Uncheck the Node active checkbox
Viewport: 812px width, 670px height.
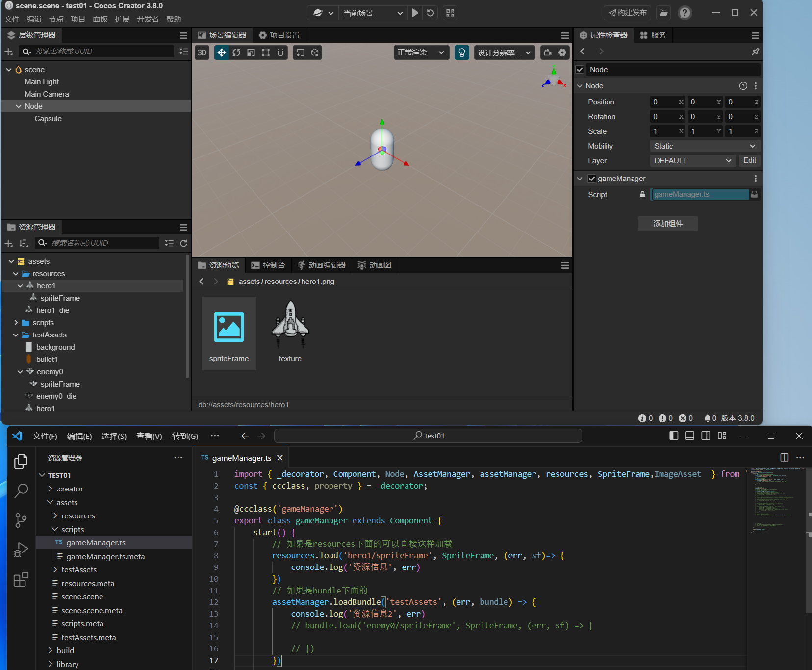(580, 70)
